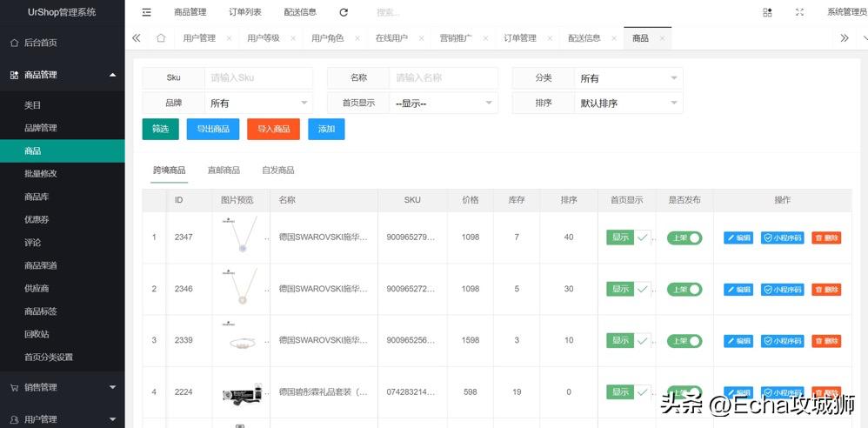This screenshot has height=428, width=868.
Task: Click 小程序码 for product 2347
Action: point(782,237)
